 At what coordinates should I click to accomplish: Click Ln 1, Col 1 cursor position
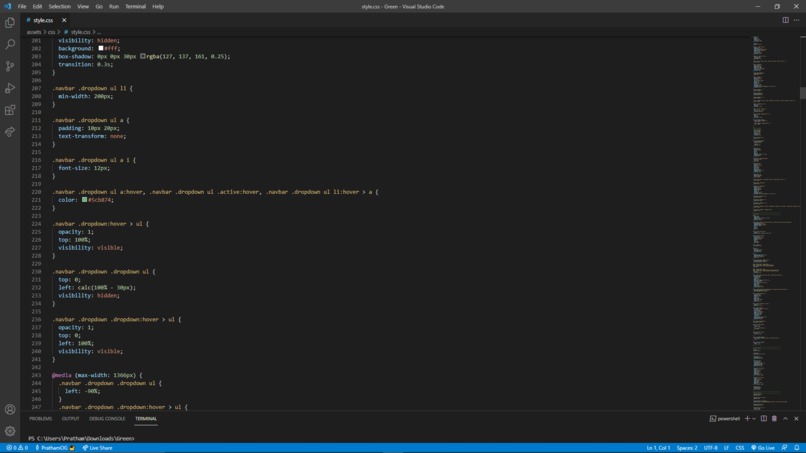[658, 448]
